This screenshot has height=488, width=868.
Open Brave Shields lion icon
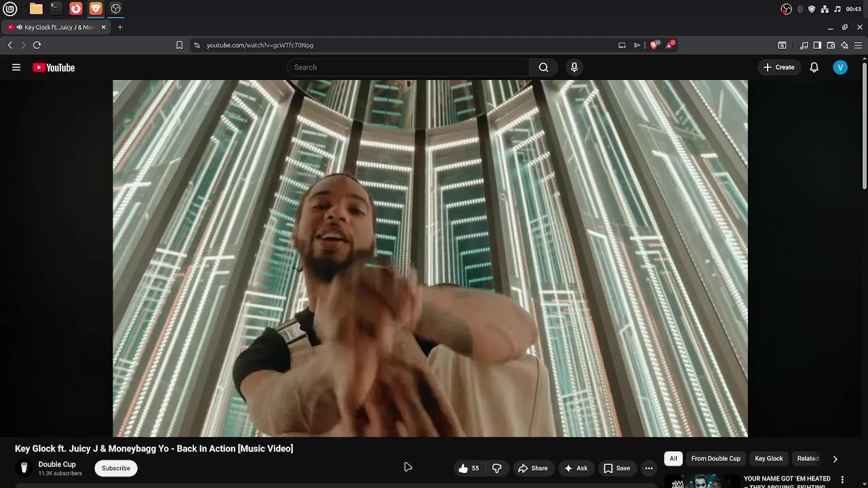654,45
